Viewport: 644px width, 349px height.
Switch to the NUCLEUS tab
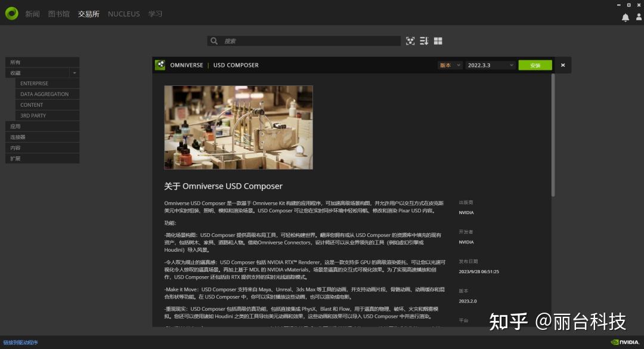pyautogui.click(x=123, y=13)
